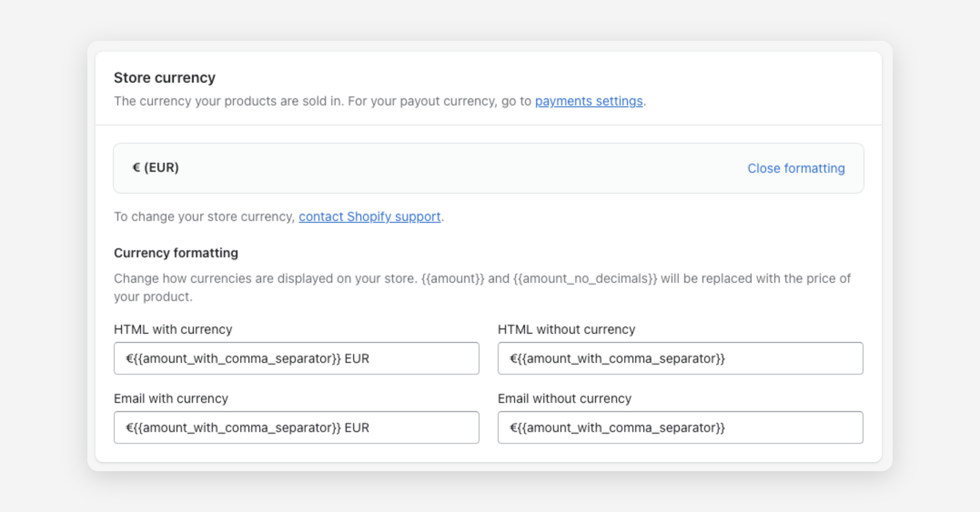Click into Email without currency field
Viewport: 980px width, 512px height.
pyautogui.click(x=680, y=427)
